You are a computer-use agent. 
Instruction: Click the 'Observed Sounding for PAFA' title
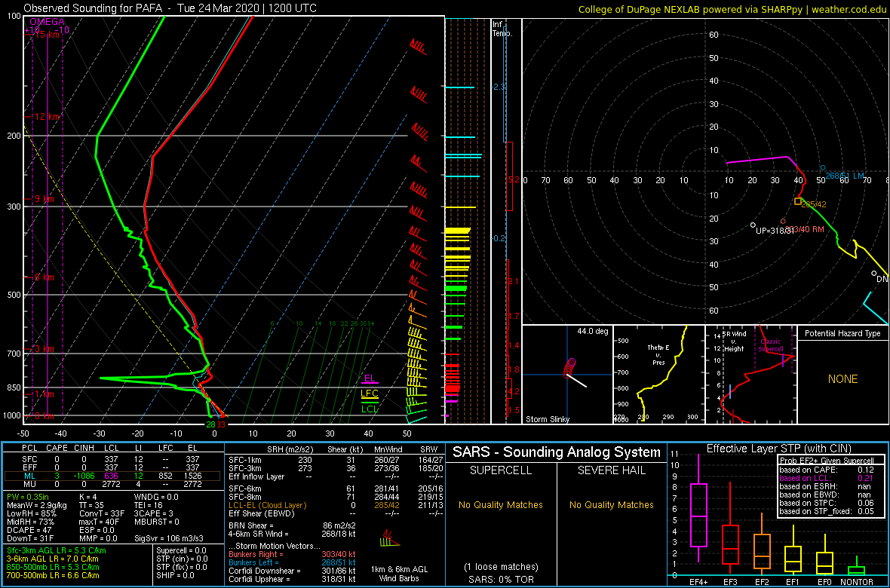[x=91, y=8]
